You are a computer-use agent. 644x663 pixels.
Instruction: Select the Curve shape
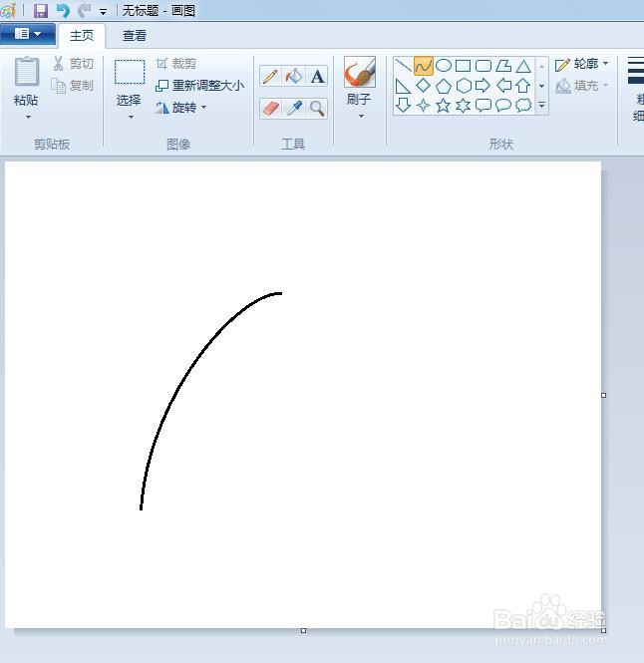pos(424,66)
